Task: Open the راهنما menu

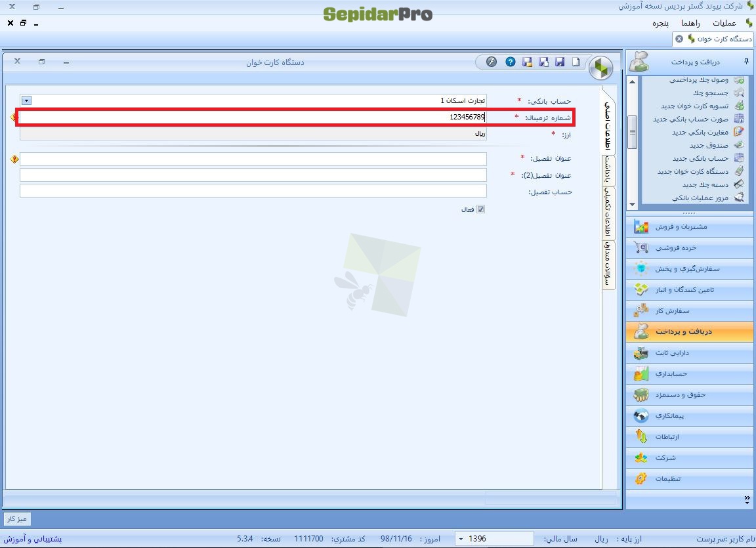Action: coord(690,23)
